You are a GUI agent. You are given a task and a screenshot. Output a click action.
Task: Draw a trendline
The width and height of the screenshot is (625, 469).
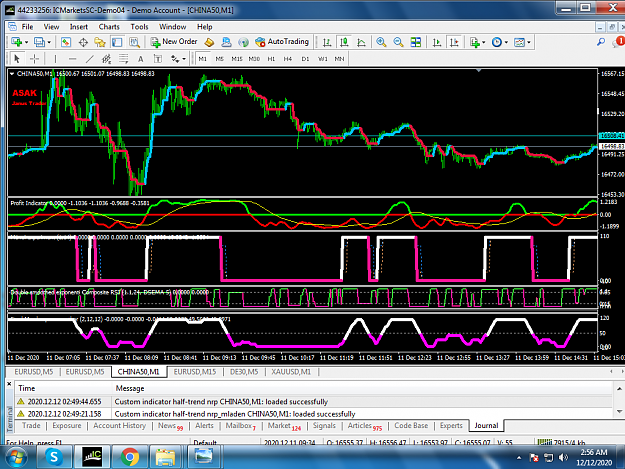(x=90, y=59)
